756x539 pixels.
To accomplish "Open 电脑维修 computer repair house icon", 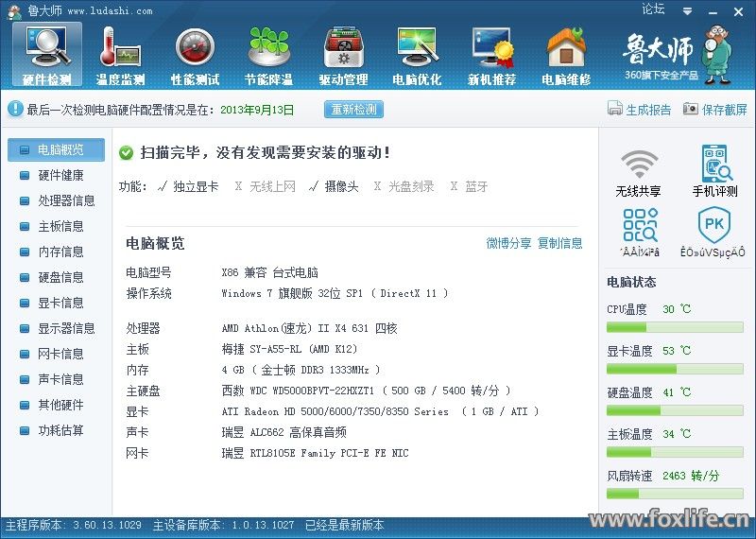I will pos(566,55).
